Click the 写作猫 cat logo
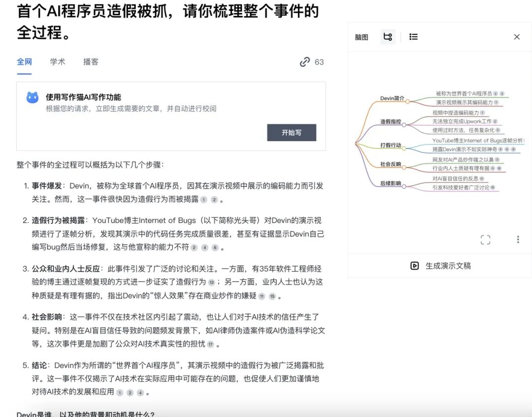The height and width of the screenshot is (417, 532). 33,97
